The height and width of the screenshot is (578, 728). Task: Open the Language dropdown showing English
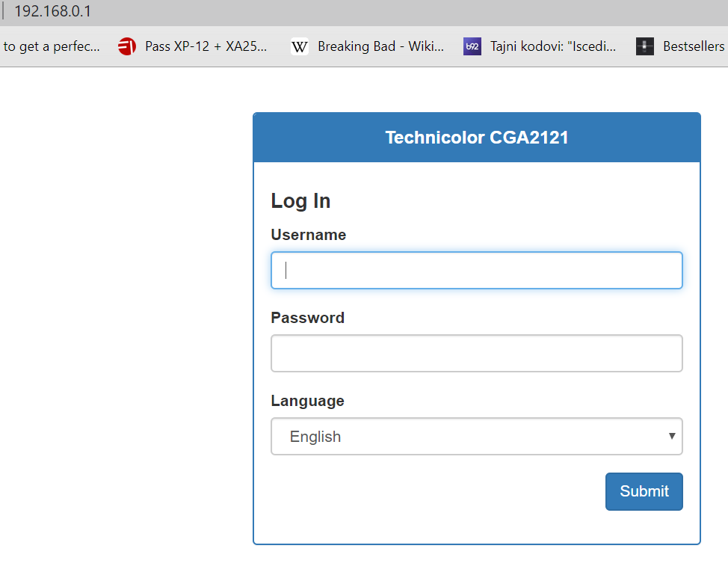[x=476, y=436]
